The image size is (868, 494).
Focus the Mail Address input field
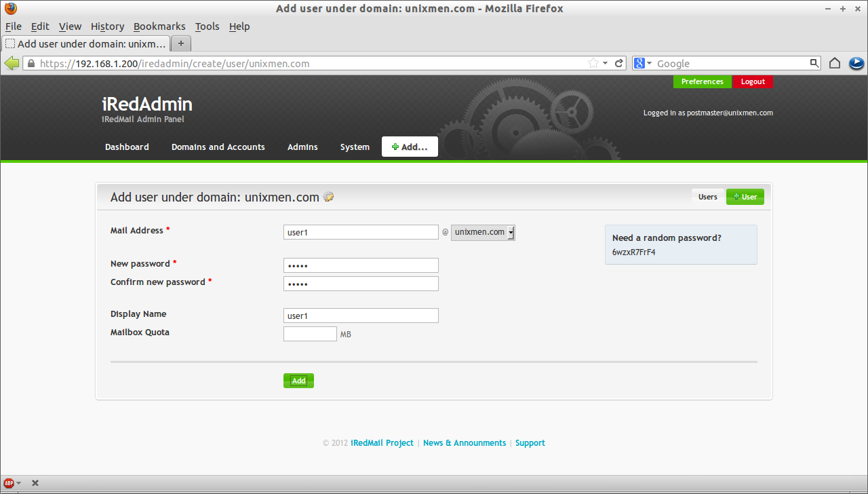[361, 232]
